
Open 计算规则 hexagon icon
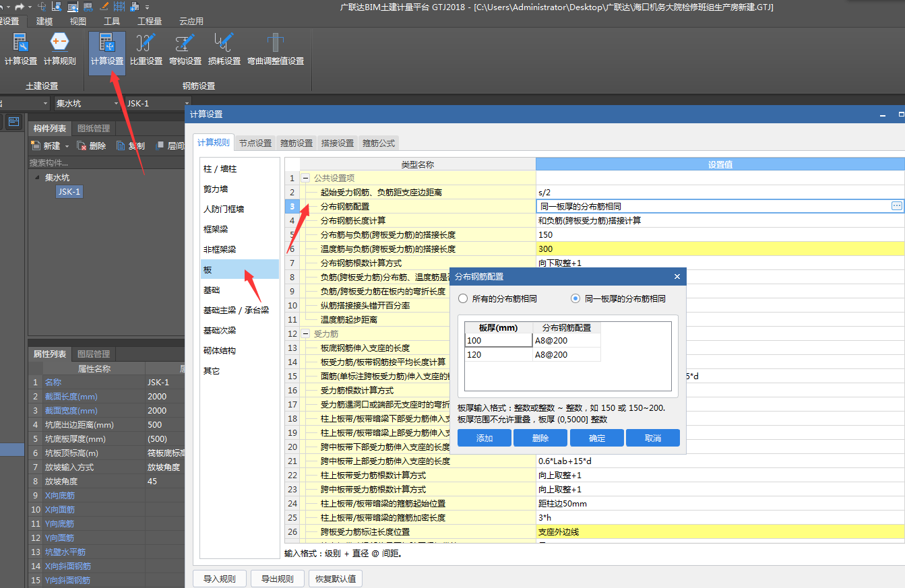click(59, 49)
